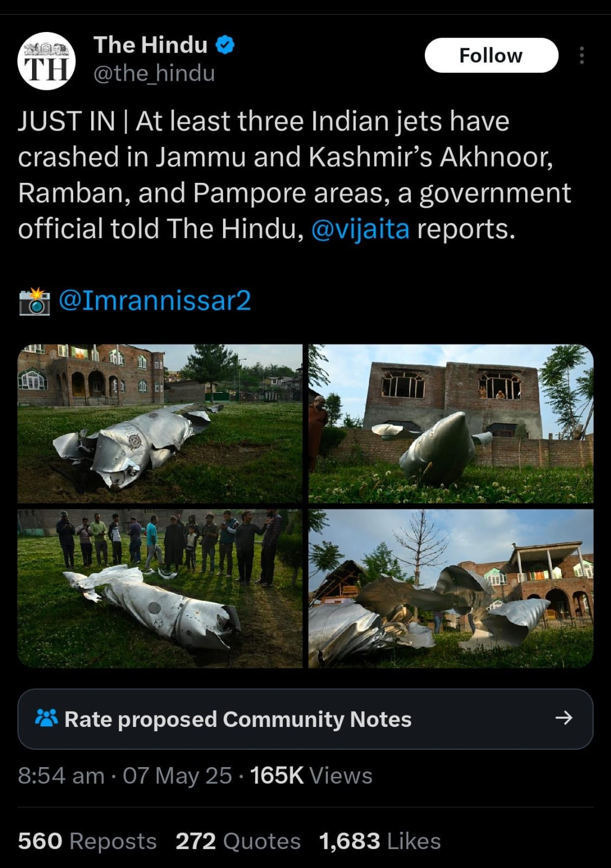Open The Hindu profile avatar
This screenshot has height=868, width=611.
click(x=46, y=61)
